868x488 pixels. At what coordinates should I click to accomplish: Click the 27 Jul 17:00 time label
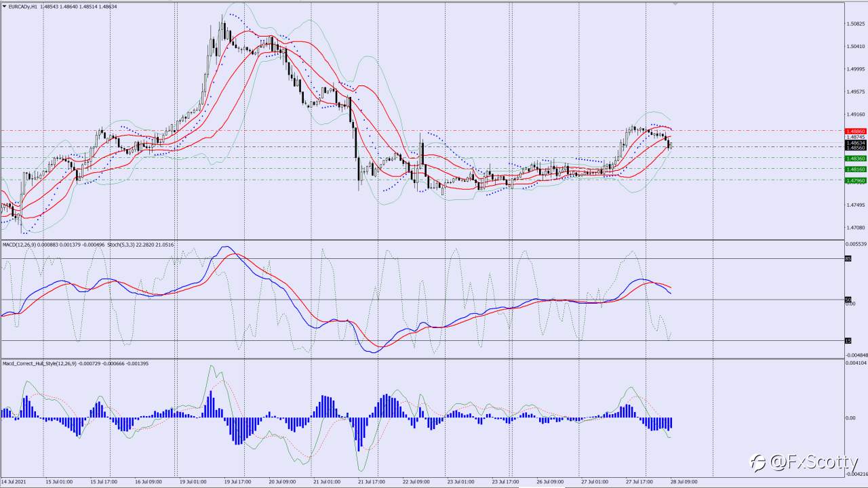tap(640, 482)
